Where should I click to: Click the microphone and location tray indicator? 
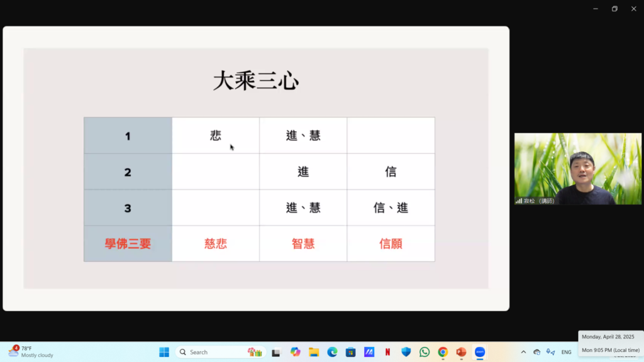click(551, 352)
